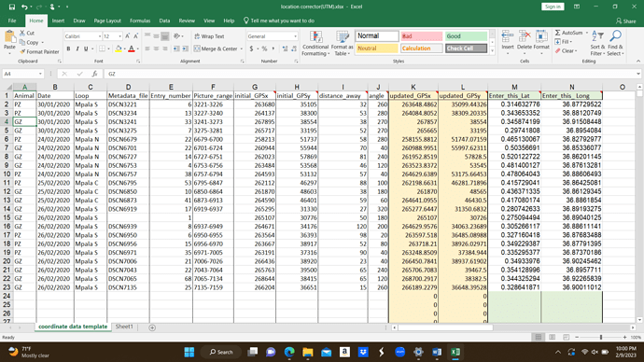
Task: Open the fill color dropdown arrow
Action: 124,49
